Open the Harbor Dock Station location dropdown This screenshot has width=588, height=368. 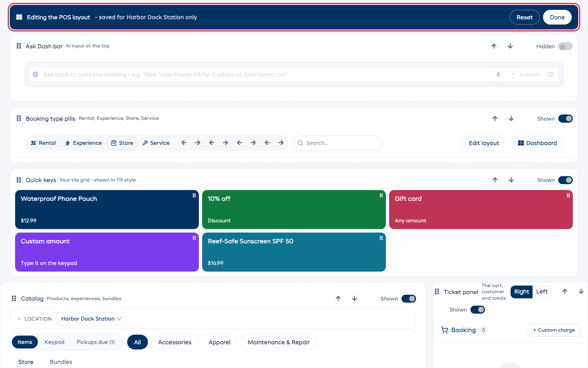(91, 319)
